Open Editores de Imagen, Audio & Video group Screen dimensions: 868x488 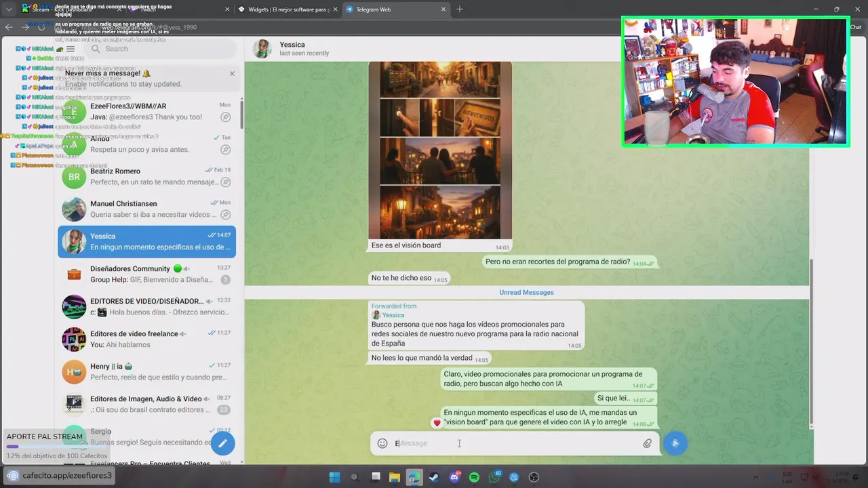(146, 404)
